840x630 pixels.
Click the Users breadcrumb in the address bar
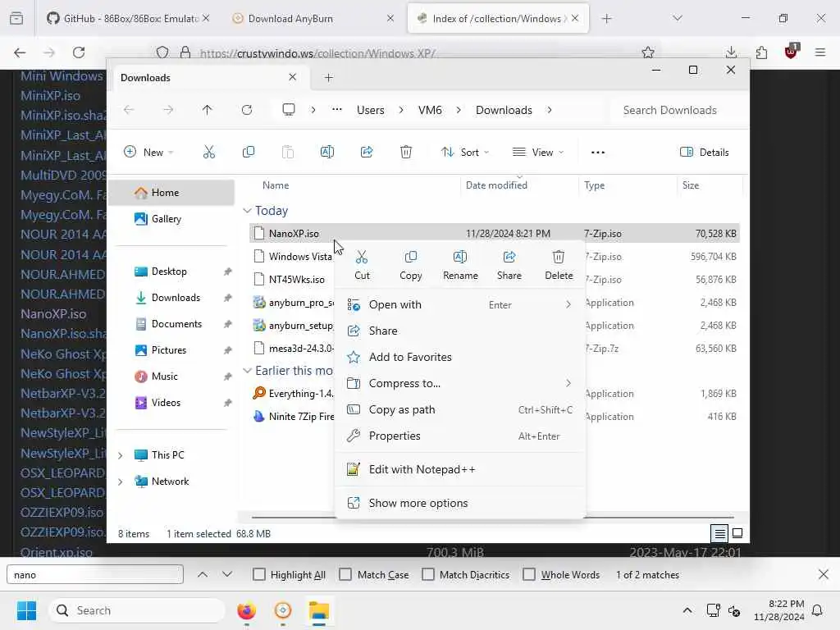pyautogui.click(x=370, y=110)
